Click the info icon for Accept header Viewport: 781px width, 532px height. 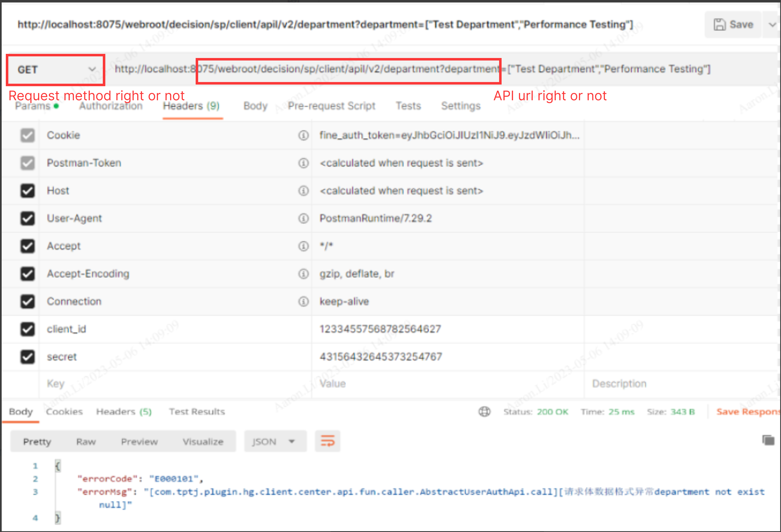[303, 246]
